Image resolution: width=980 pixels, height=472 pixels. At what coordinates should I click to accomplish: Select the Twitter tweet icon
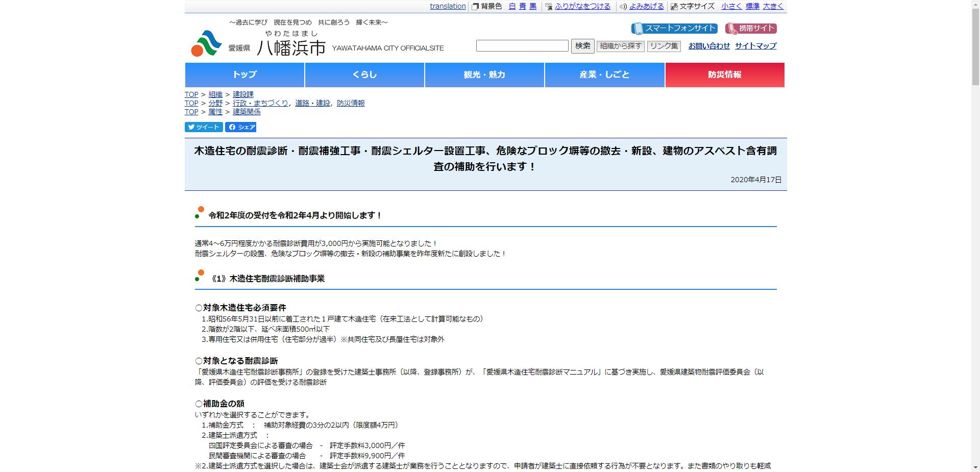point(190,127)
